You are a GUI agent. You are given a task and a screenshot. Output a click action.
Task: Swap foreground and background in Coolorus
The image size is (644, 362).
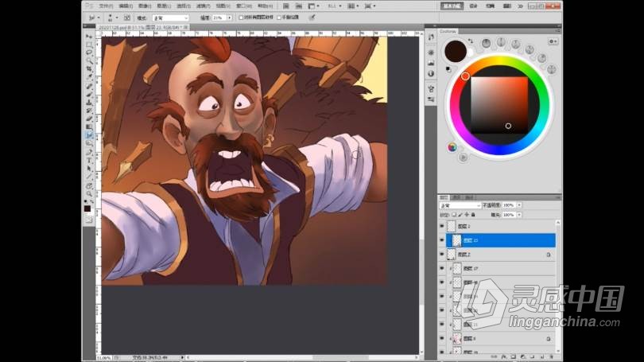(471, 41)
